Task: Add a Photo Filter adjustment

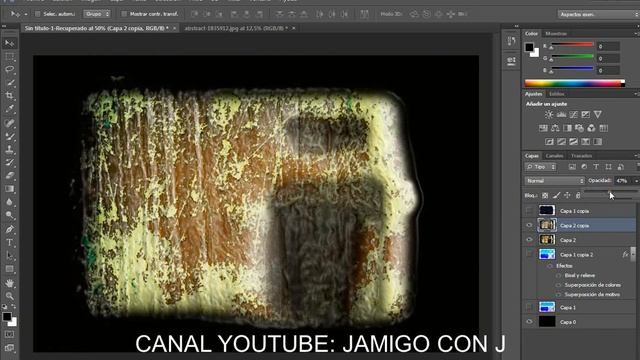Action: pyautogui.click(x=579, y=128)
